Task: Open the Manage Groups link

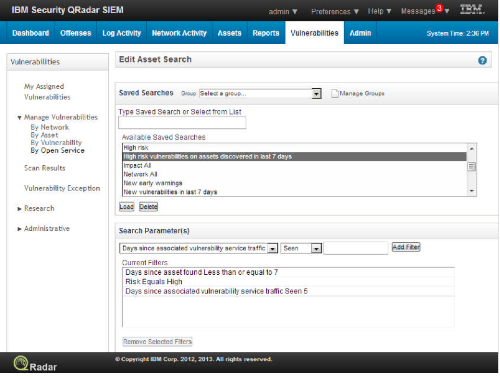Action: coord(362,93)
